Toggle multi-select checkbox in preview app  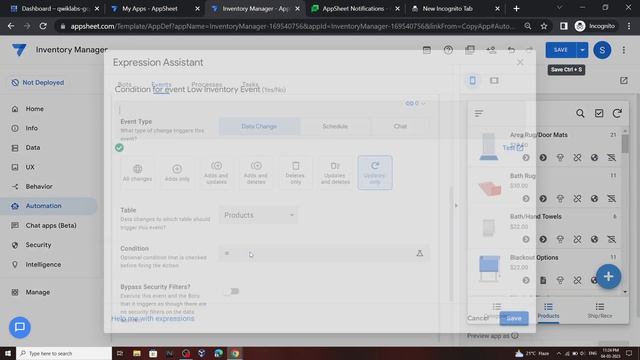tap(599, 113)
